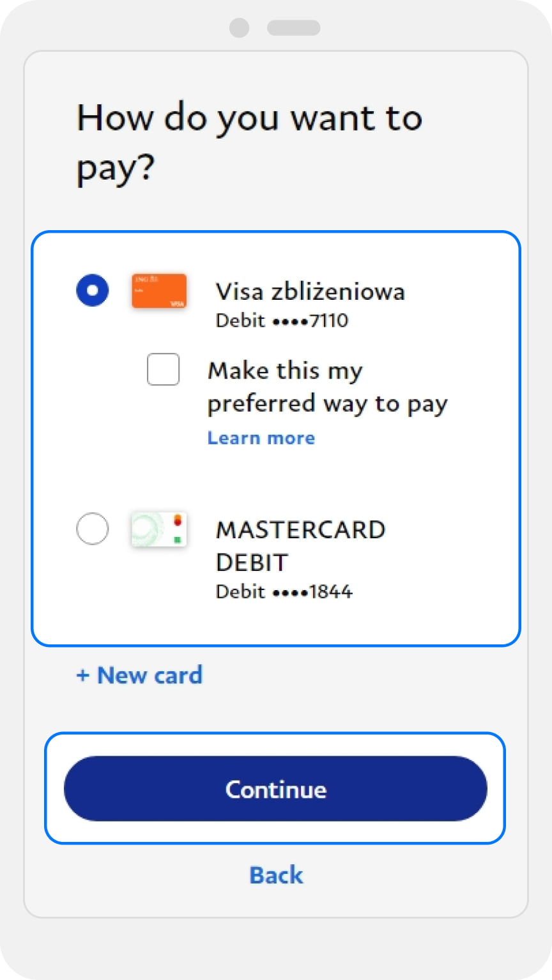Select the Visa zbliżeniowa radio button
Screen dimensions: 552x980
click(93, 290)
